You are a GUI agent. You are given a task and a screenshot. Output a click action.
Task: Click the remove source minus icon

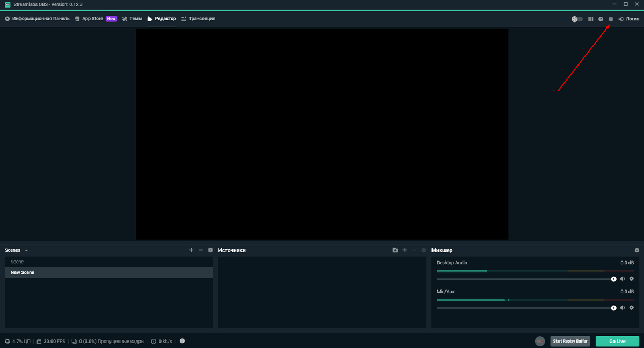(414, 250)
